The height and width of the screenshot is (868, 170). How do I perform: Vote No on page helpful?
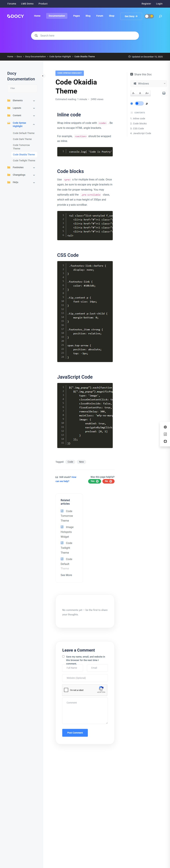coord(108,481)
